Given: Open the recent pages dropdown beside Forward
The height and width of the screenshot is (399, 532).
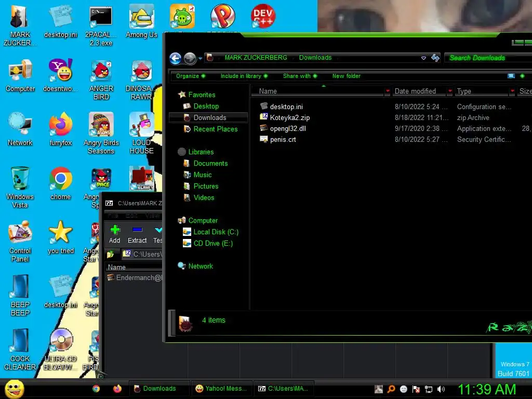Looking at the screenshot, I should click(x=200, y=58).
